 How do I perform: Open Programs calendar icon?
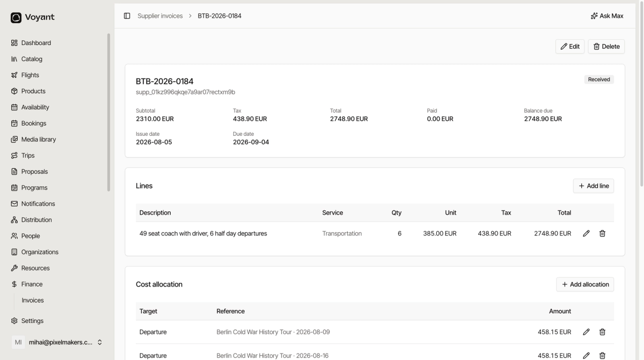[14, 188]
